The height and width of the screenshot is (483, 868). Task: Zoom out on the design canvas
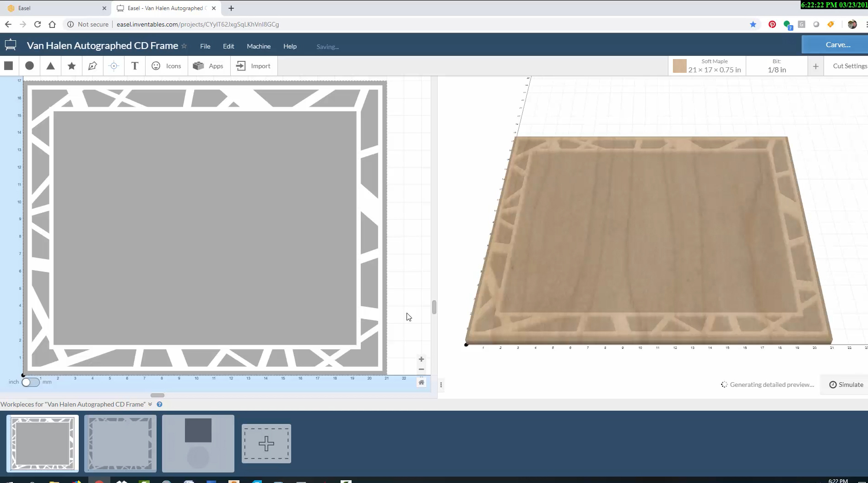coord(421,369)
